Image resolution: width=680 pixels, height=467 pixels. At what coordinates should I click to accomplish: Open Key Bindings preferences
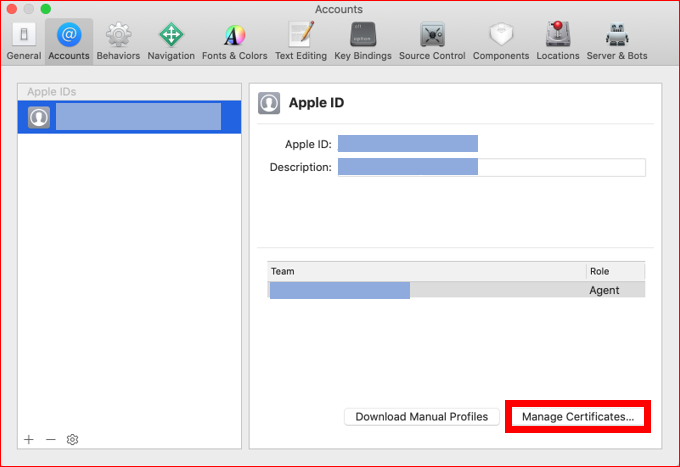tap(363, 42)
